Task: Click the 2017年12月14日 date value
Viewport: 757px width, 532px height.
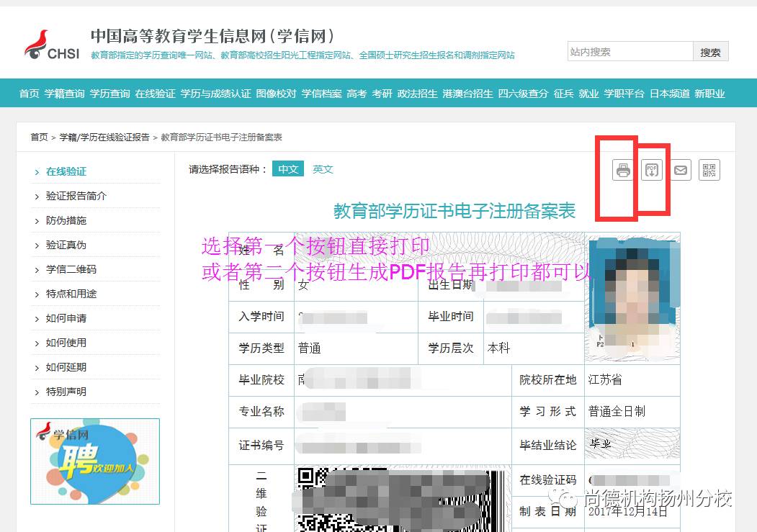Action: click(x=627, y=512)
